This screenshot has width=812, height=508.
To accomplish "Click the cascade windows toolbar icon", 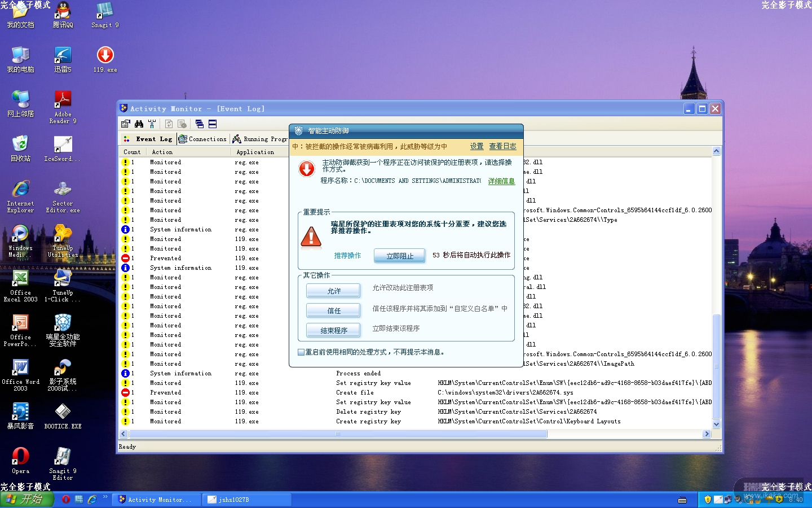I will click(200, 124).
